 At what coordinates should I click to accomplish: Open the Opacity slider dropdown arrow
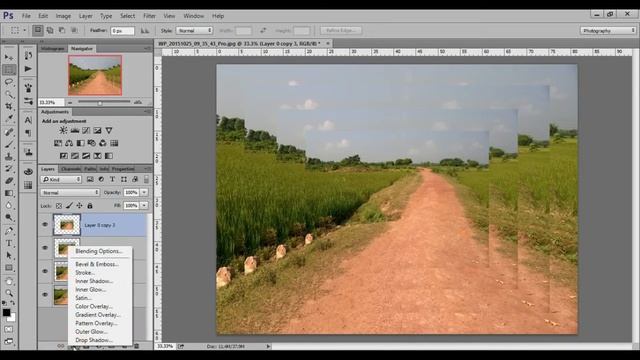(144, 192)
